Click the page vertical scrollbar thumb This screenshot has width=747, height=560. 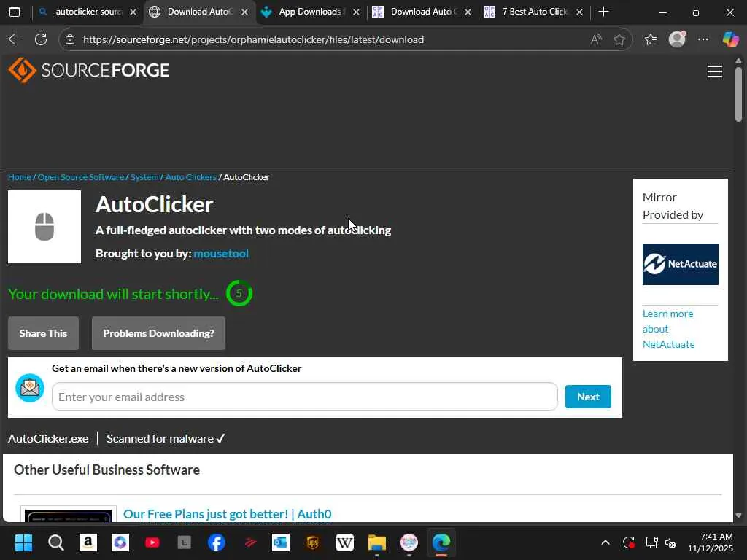pos(738,94)
